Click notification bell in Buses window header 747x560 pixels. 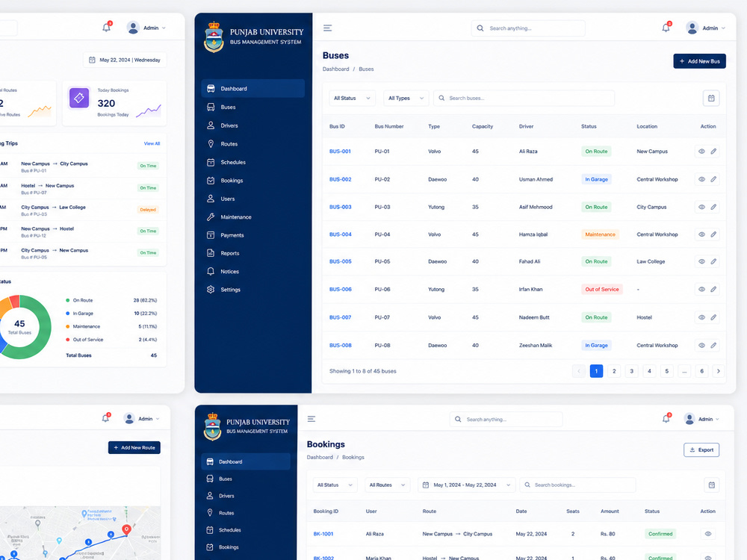tap(666, 28)
